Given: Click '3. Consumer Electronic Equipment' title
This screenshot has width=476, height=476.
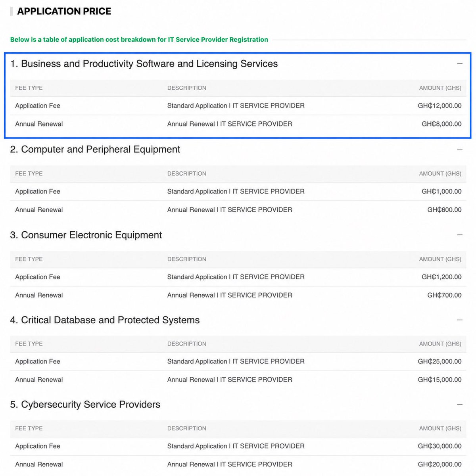Looking at the screenshot, I should pos(86,235).
